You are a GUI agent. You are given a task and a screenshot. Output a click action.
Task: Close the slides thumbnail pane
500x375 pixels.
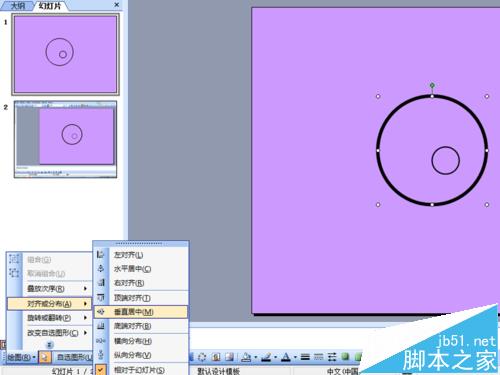click(117, 5)
